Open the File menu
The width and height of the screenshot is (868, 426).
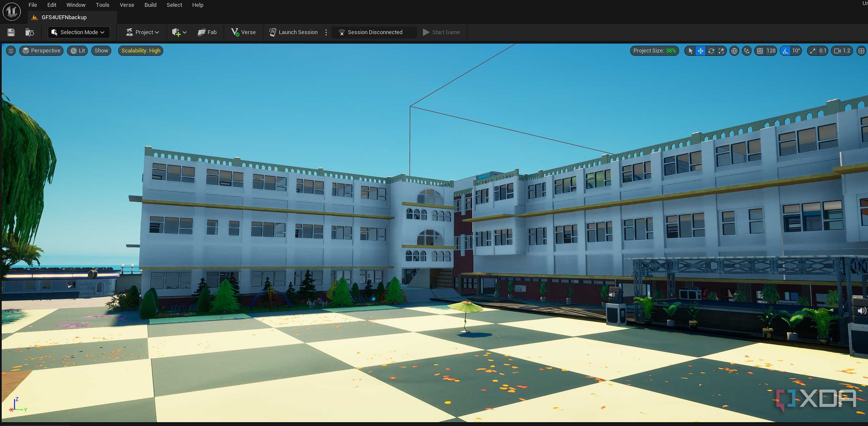(33, 5)
